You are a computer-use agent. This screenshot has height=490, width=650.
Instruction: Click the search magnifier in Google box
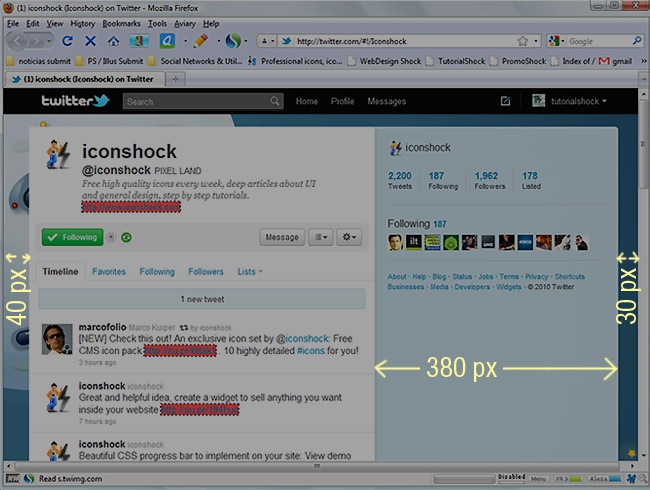click(637, 41)
